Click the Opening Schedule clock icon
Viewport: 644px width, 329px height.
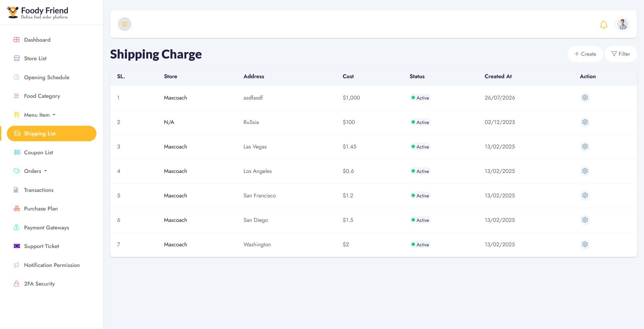17,77
